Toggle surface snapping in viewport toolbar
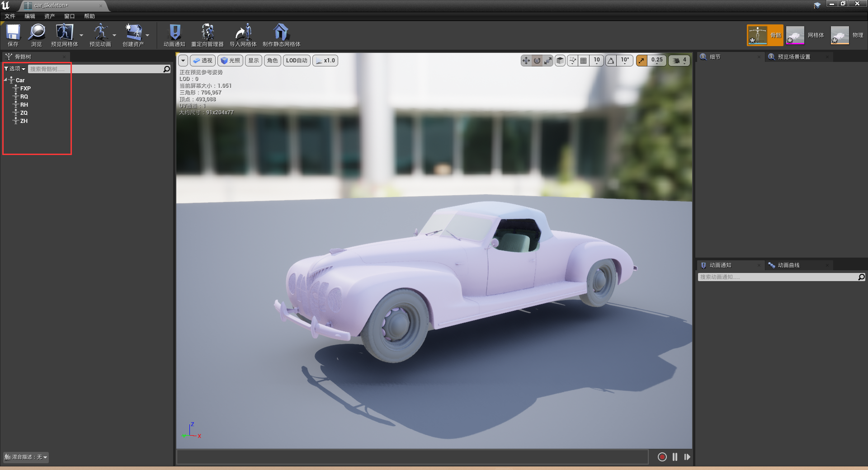Image resolution: width=868 pixels, height=470 pixels. pyautogui.click(x=573, y=61)
